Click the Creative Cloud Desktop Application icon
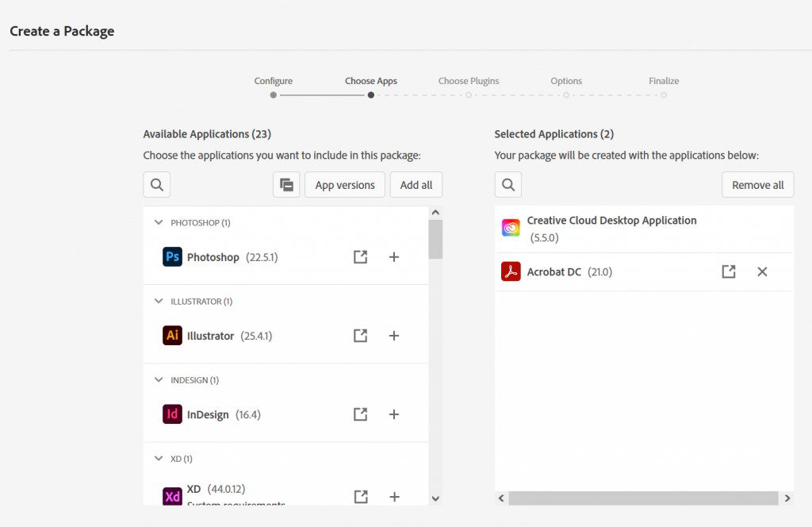Viewport: 812px width, 527px height. point(510,226)
